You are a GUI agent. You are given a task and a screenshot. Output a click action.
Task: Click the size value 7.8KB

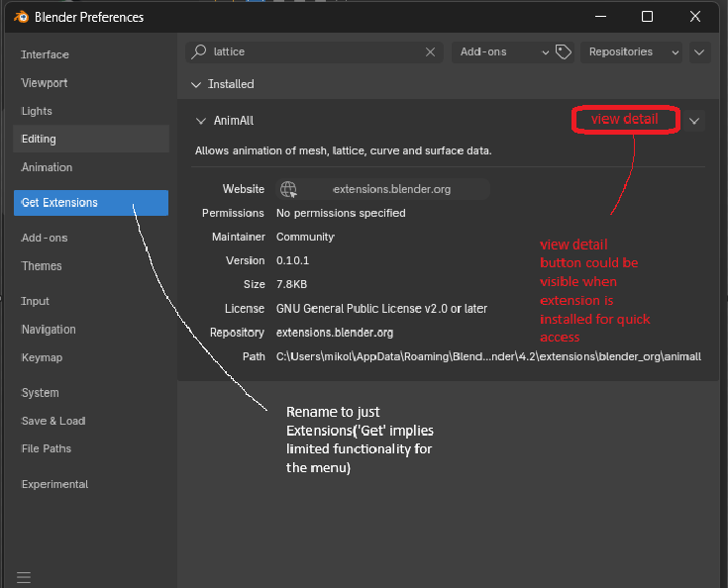click(291, 284)
